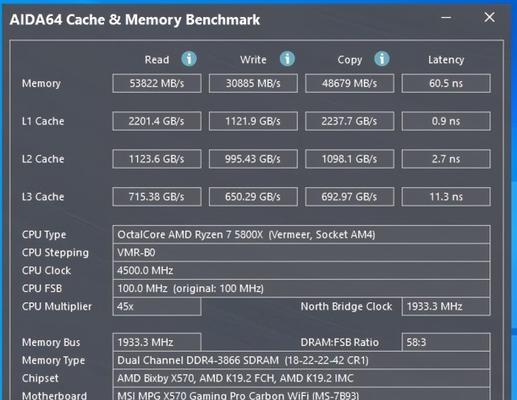Viewport: 517px width, 400px height.
Task: Click the Memory Type DDR4-3866 SDRAM field
Action: [x=301, y=360]
